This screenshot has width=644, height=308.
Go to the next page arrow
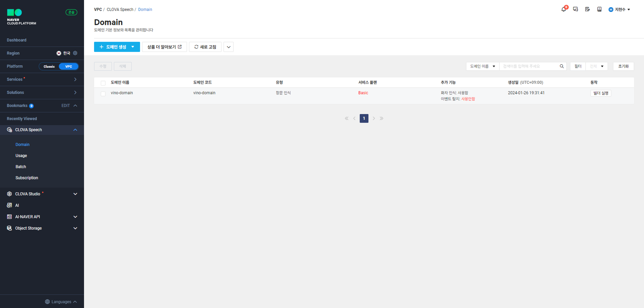374,118
